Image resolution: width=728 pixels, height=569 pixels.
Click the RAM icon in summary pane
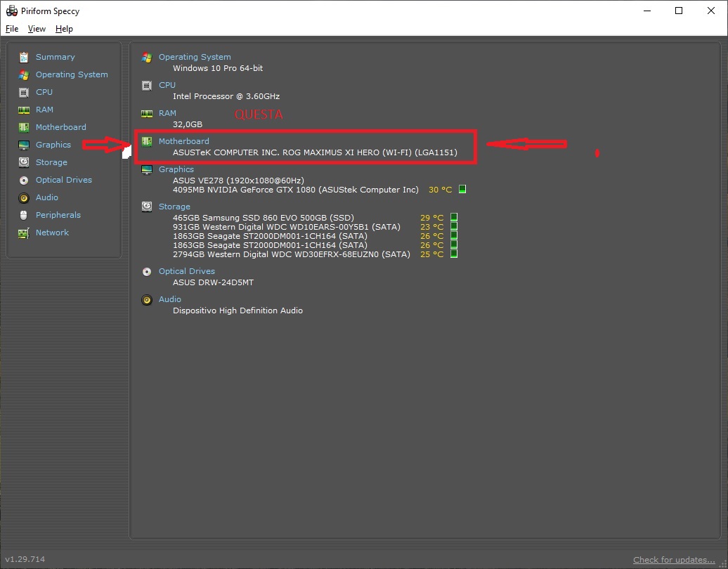pos(147,113)
